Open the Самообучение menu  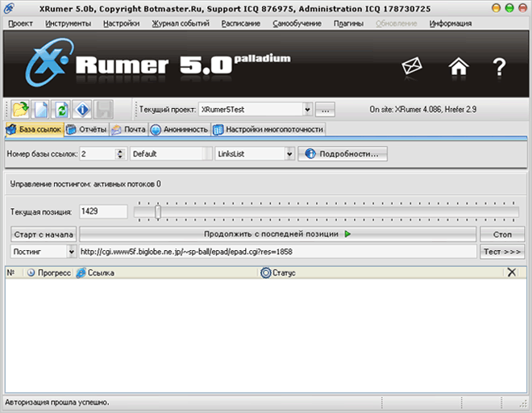click(297, 23)
